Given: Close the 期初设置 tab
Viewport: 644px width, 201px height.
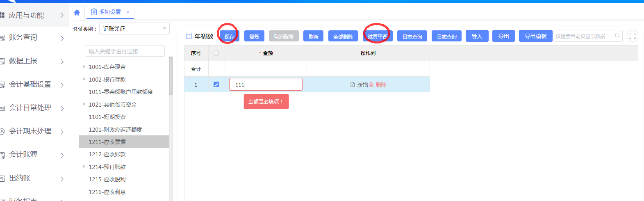Looking at the screenshot, I should (x=128, y=12).
